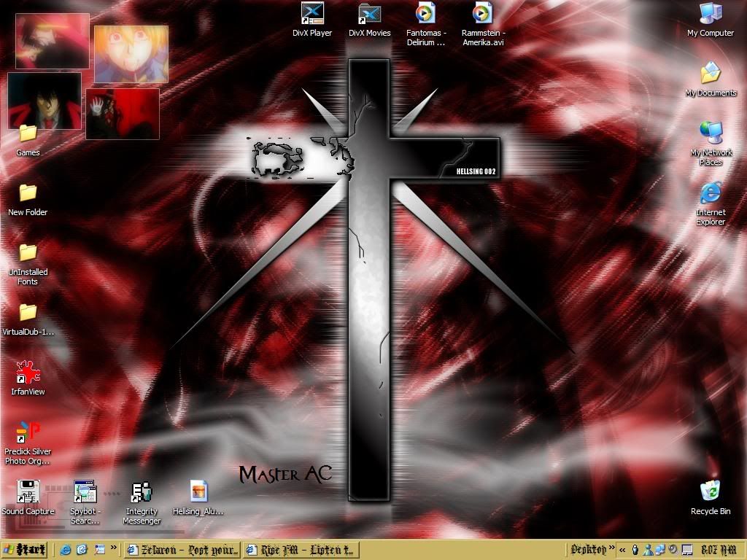The image size is (747, 560).
Task: Click the network connection tray icon
Action: pos(659,550)
